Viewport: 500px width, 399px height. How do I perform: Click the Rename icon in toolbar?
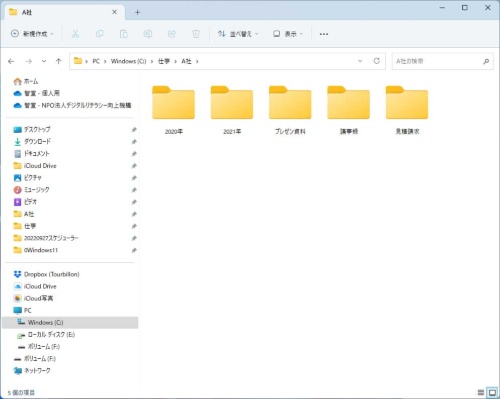(x=148, y=34)
